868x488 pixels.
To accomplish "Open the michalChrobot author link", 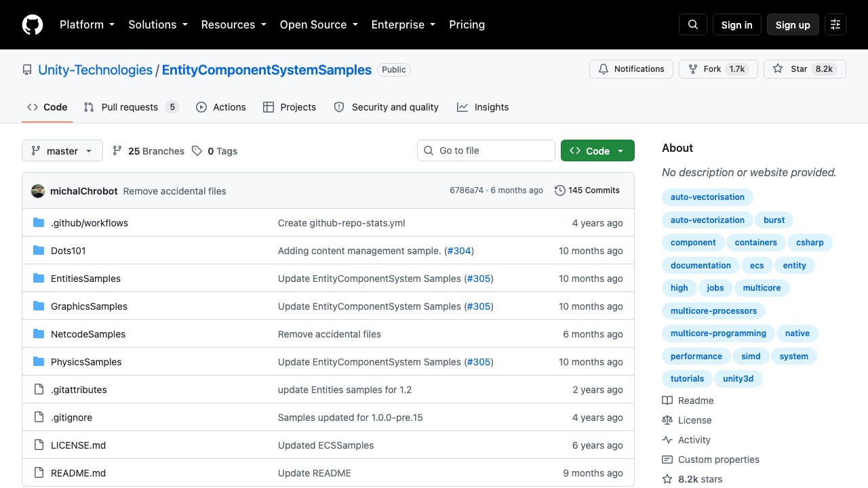I will [x=84, y=191].
